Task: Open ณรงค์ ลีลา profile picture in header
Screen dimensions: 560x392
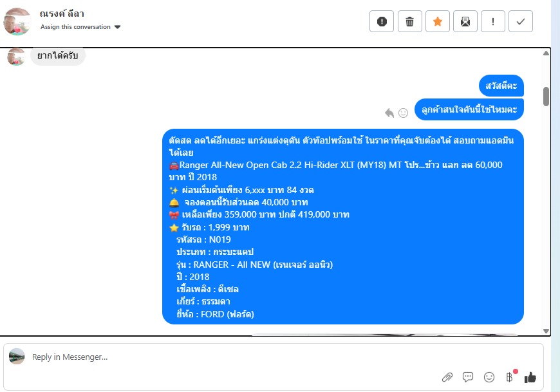Action: (17, 21)
